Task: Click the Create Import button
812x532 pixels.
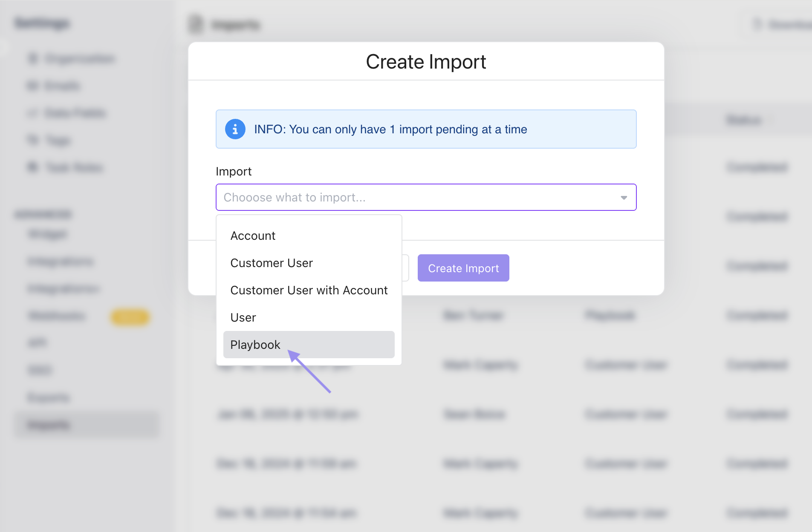Action: 463,267
